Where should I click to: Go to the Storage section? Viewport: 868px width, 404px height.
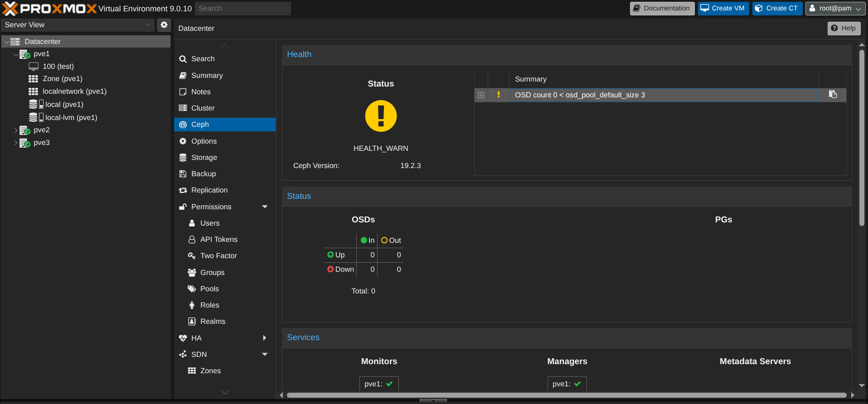point(204,157)
